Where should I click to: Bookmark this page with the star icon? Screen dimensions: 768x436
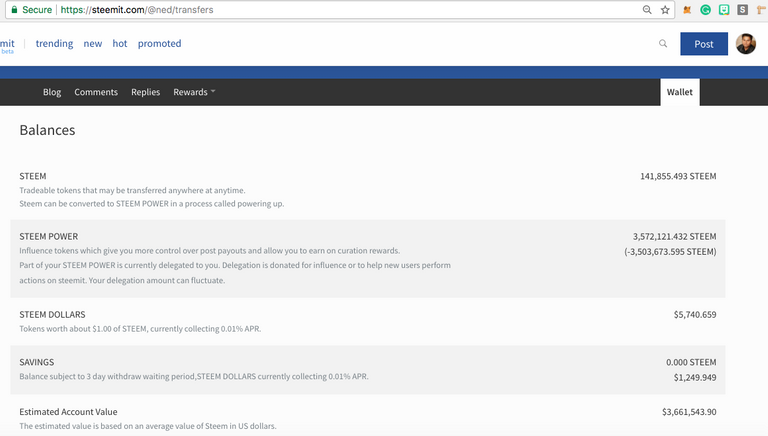665,10
